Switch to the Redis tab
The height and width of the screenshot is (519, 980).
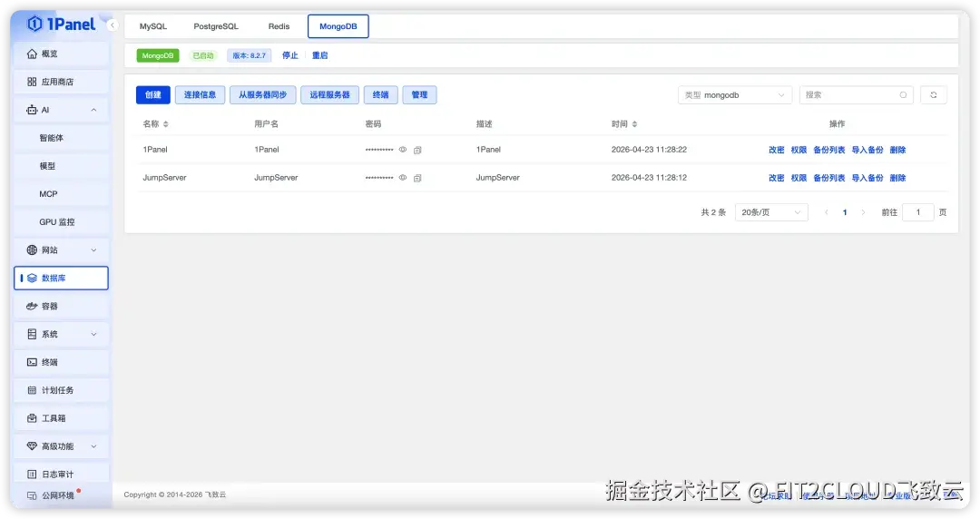[x=279, y=26]
